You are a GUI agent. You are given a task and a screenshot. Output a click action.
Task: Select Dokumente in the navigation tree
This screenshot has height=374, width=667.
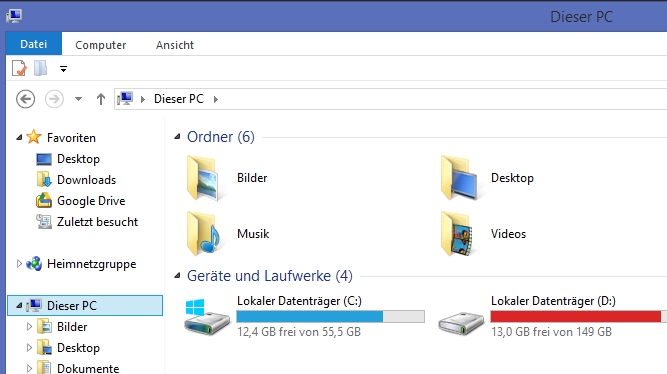click(88, 368)
